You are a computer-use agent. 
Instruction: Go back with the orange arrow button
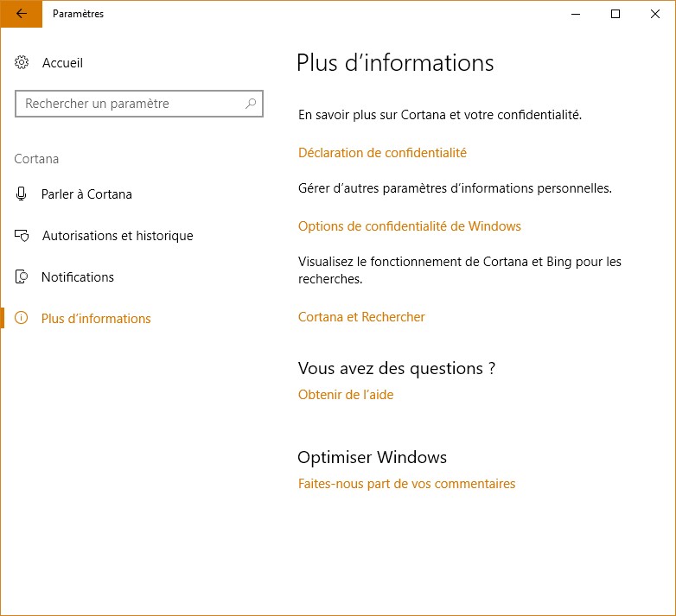coord(21,14)
